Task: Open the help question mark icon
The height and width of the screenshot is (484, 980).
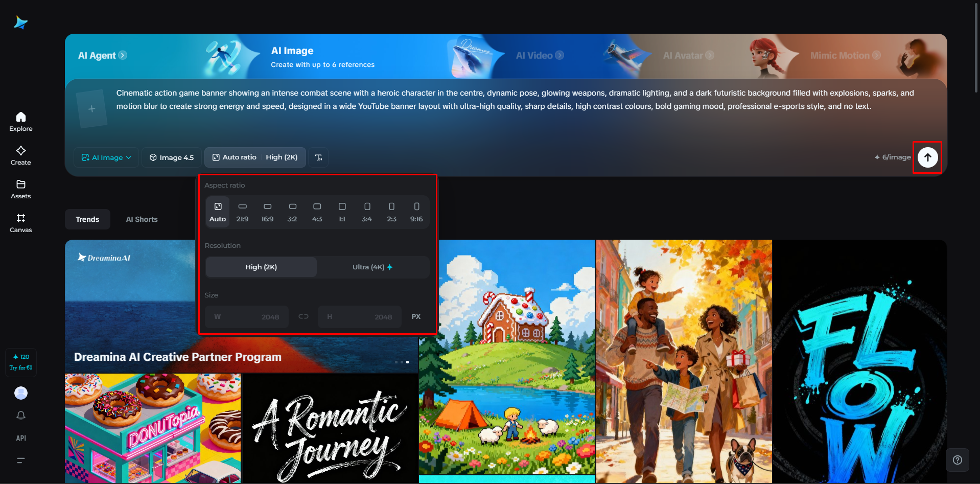Action: tap(958, 459)
